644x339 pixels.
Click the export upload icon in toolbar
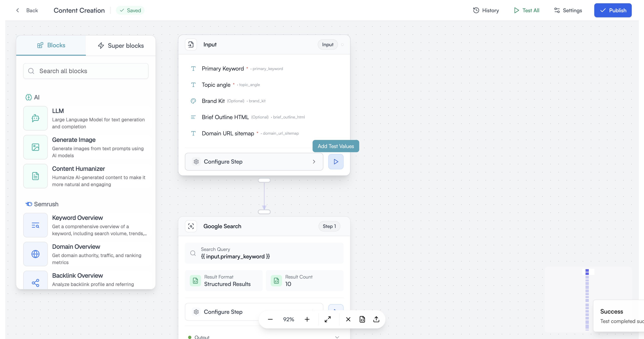click(x=376, y=319)
